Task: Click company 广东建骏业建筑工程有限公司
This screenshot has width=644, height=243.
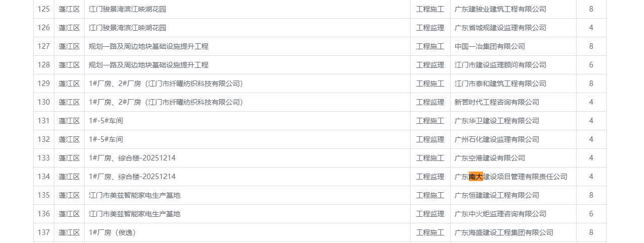Action: pos(500,9)
